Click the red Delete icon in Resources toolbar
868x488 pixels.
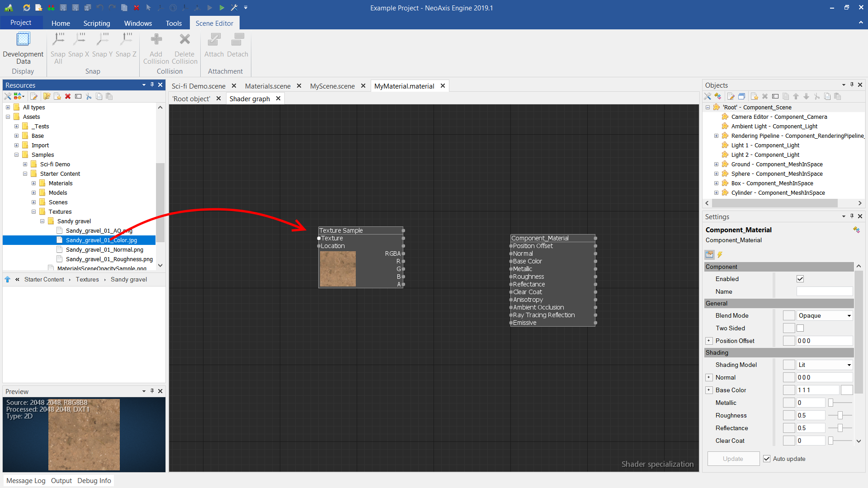tap(68, 96)
